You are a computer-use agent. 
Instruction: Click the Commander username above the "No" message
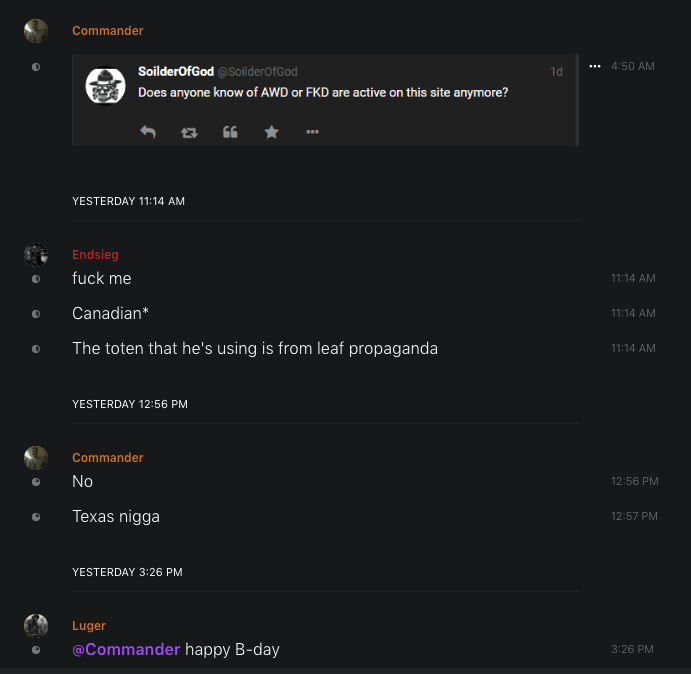pos(108,458)
